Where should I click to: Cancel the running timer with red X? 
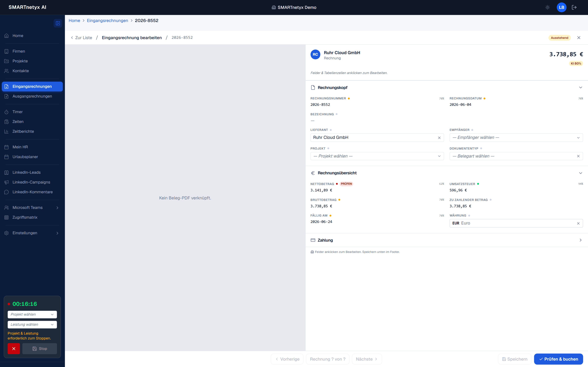click(x=14, y=348)
